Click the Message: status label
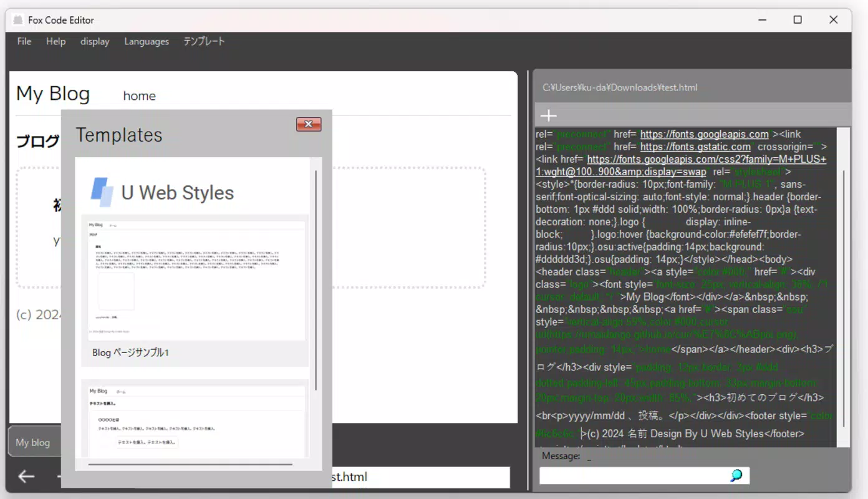The height and width of the screenshot is (499, 868). click(561, 456)
